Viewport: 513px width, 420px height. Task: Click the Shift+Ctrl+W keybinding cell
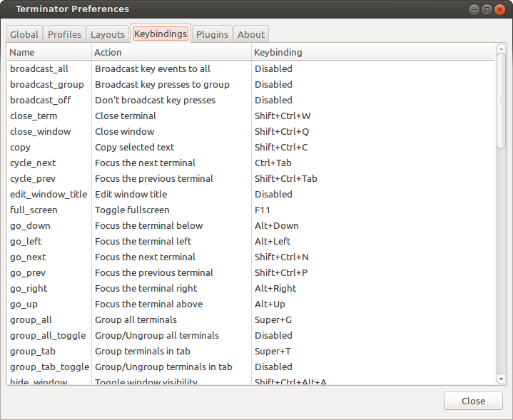pyautogui.click(x=283, y=116)
